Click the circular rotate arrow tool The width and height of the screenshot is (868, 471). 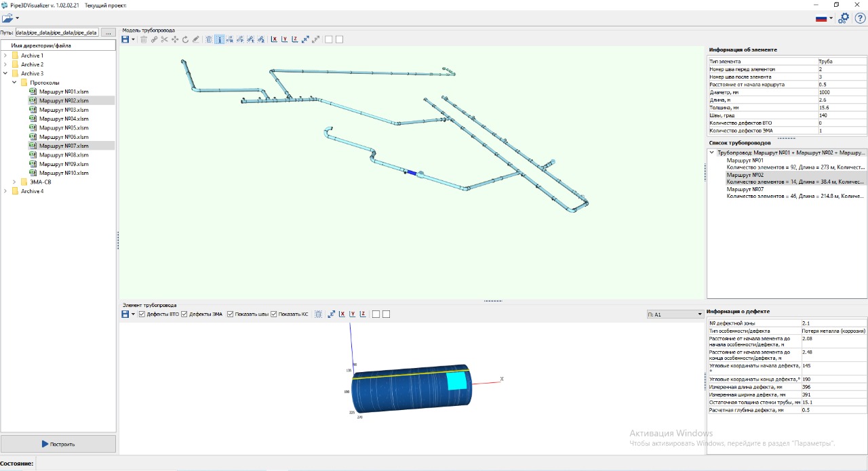point(185,39)
